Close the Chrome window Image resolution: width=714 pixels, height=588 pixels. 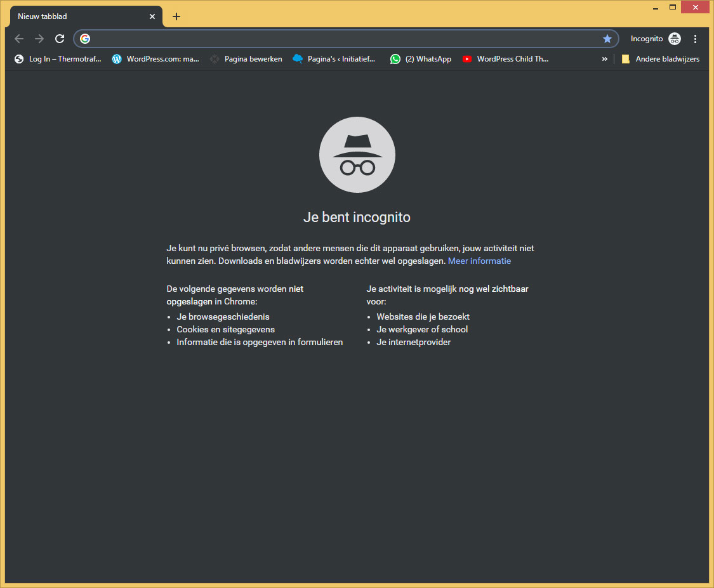click(696, 7)
